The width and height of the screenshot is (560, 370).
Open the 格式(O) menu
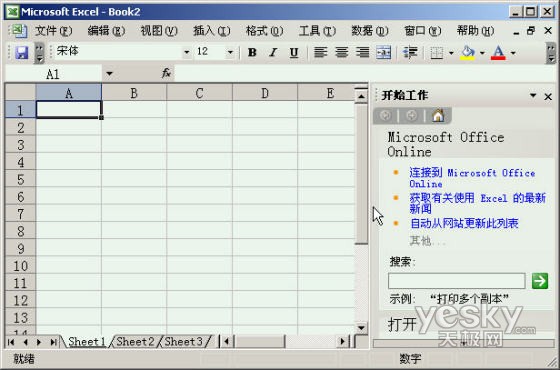(264, 31)
